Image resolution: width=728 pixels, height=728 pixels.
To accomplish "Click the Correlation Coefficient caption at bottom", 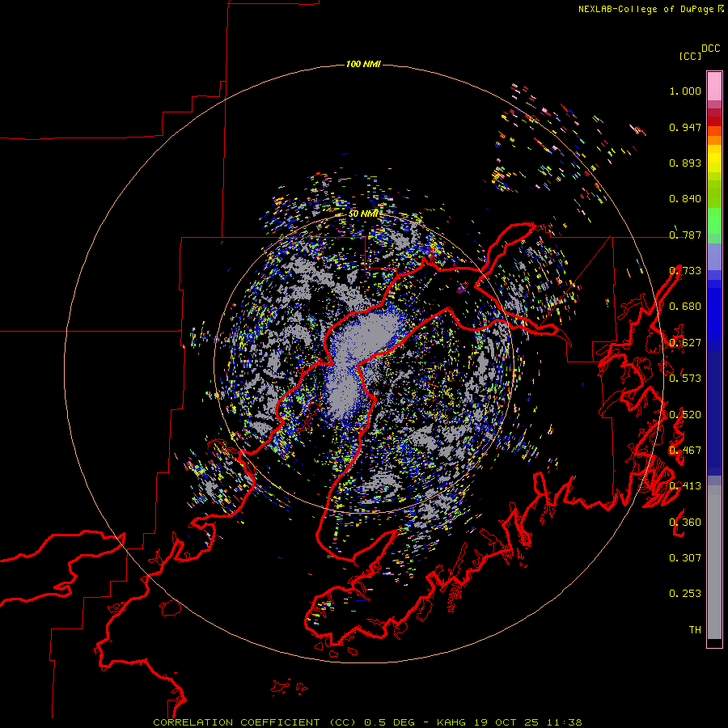I will click(366, 722).
